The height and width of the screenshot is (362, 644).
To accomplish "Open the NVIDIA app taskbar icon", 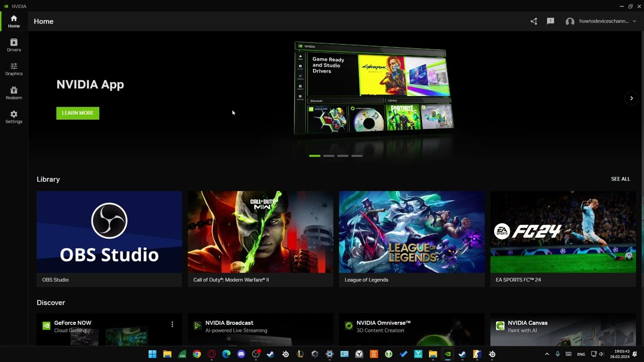I will click(448, 354).
